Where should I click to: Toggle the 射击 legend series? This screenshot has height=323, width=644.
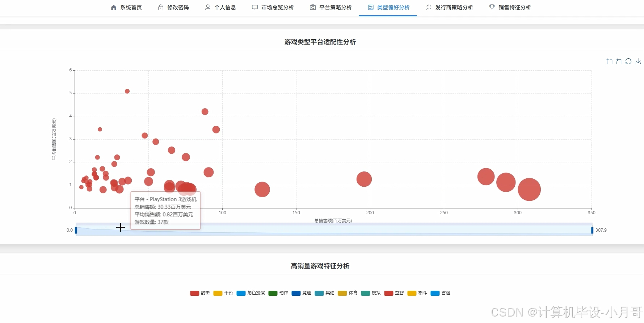tap(200, 293)
